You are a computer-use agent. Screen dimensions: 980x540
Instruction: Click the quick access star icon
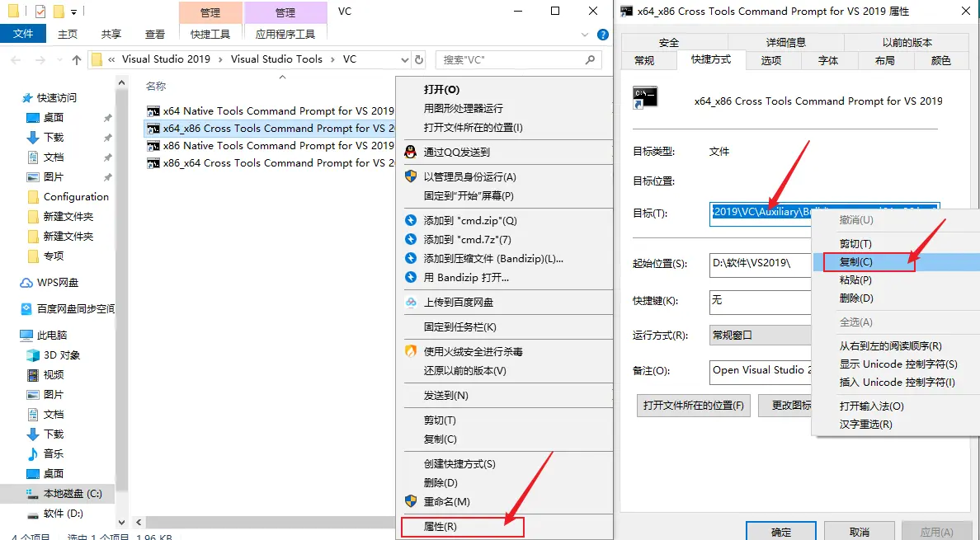(27, 98)
